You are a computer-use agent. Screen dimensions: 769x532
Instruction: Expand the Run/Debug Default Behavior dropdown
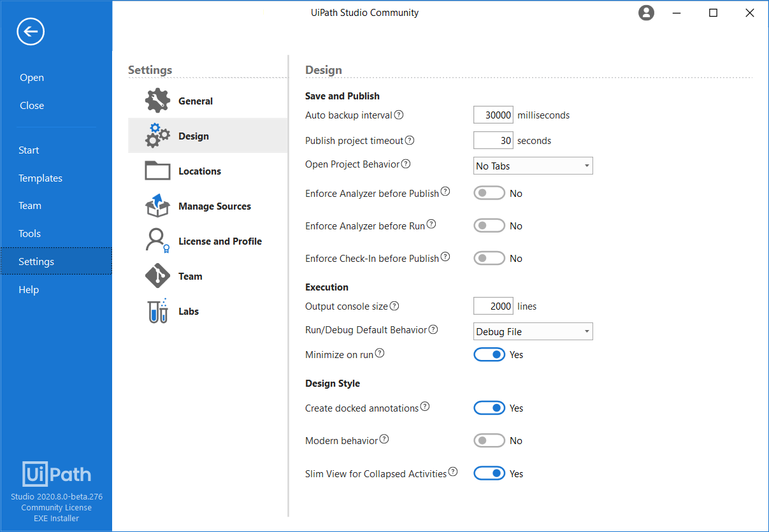(x=533, y=331)
